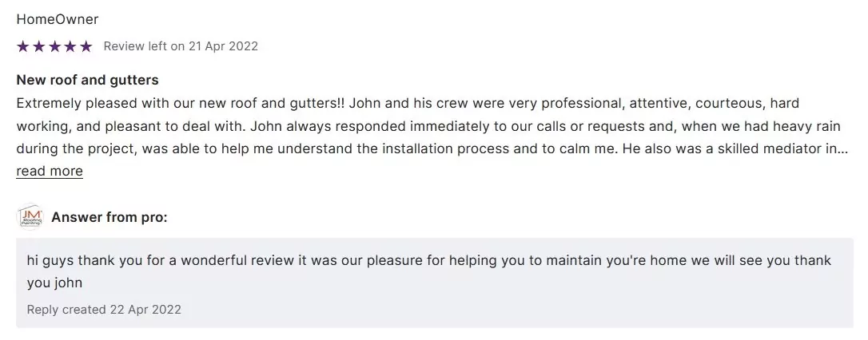Click the 'you john' reply sign-off line
Screen dimensions: 868x340
click(55, 283)
